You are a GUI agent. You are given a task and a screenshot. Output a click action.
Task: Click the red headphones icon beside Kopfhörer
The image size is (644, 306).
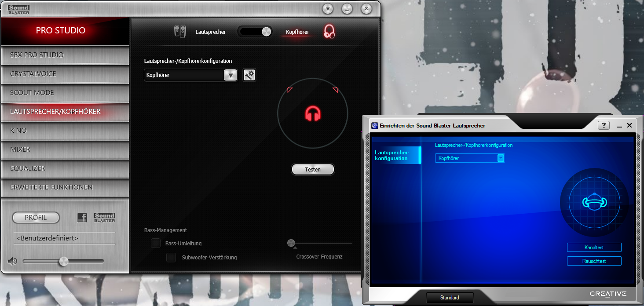point(329,31)
